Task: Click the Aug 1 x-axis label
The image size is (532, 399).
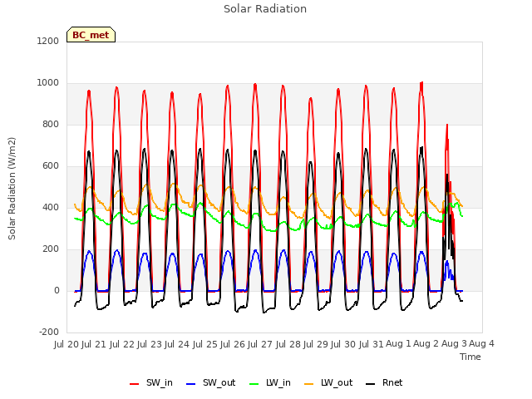Action: pos(398,343)
